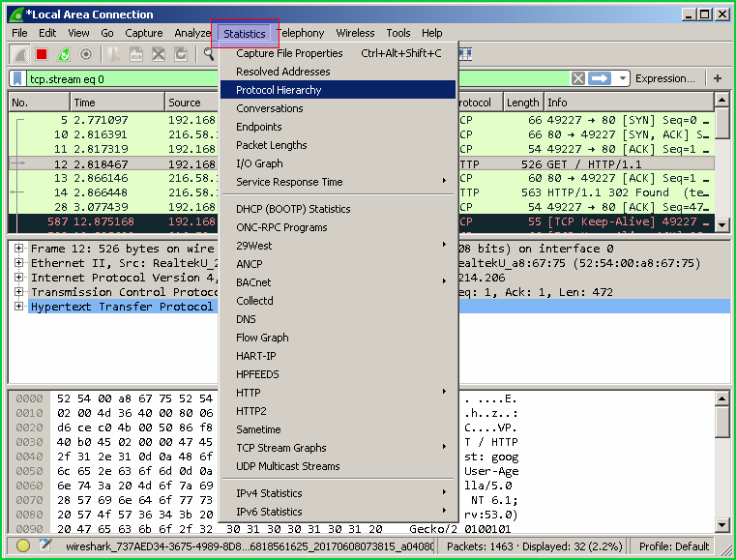
Task: Click the Wireshark title bar icon
Action: (x=16, y=15)
